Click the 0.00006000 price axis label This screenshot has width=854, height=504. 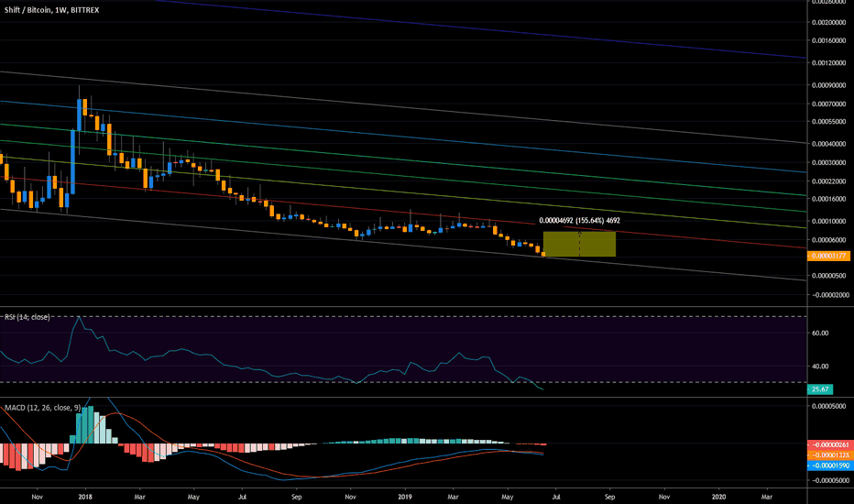(829, 240)
